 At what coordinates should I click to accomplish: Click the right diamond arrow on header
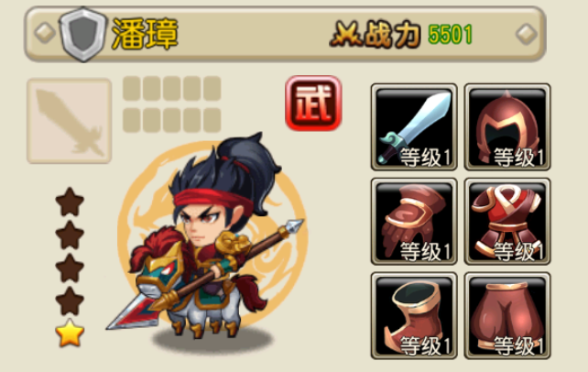point(526,33)
